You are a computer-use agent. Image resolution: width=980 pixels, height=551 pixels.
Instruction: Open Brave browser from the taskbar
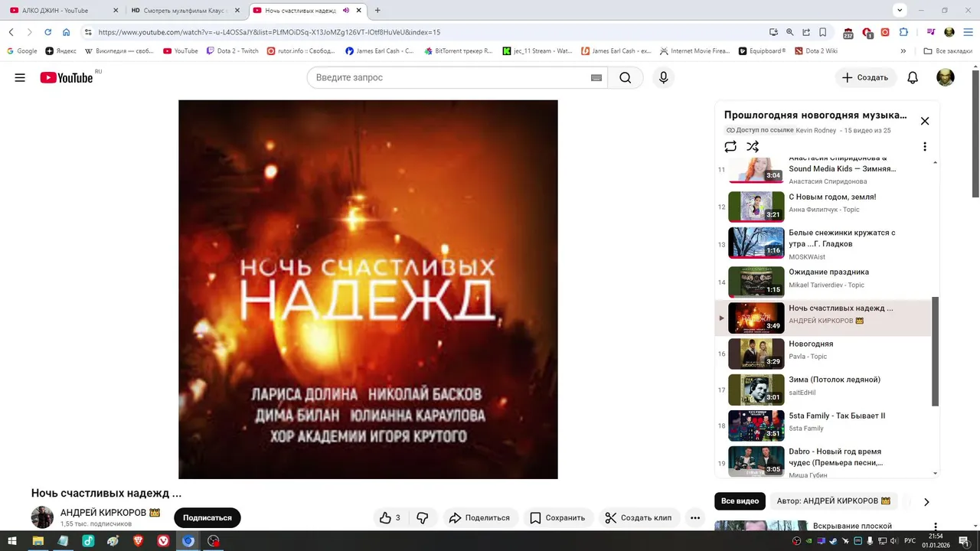tap(138, 541)
